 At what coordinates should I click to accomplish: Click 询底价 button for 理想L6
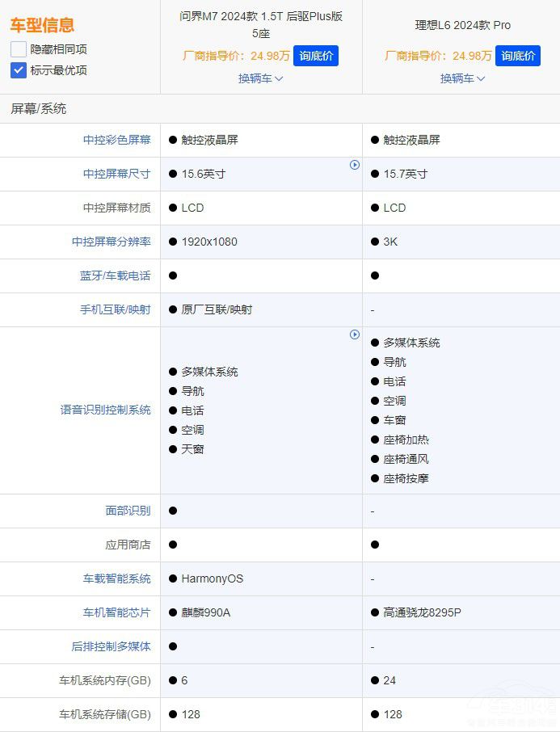click(x=517, y=56)
